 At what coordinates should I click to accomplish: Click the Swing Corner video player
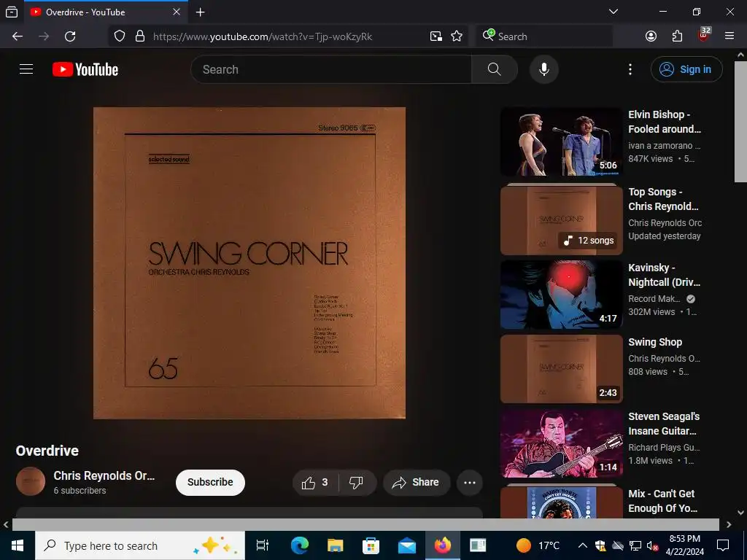(249, 262)
